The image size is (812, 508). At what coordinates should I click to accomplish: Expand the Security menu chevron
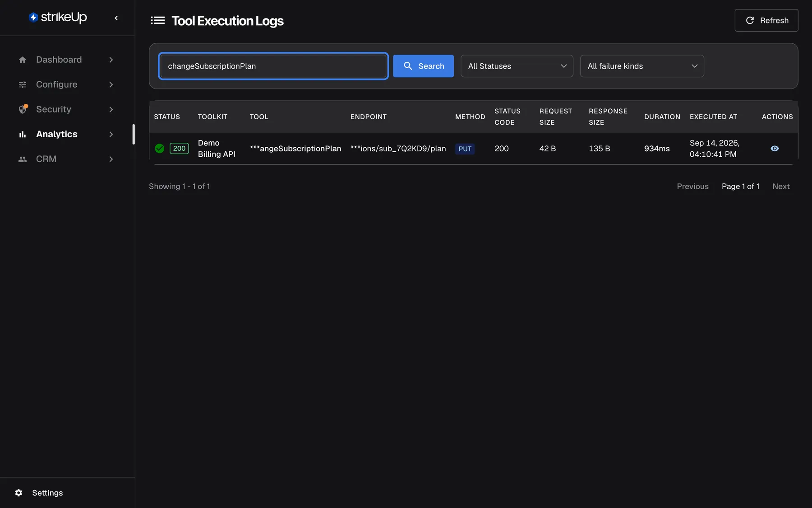pyautogui.click(x=111, y=109)
